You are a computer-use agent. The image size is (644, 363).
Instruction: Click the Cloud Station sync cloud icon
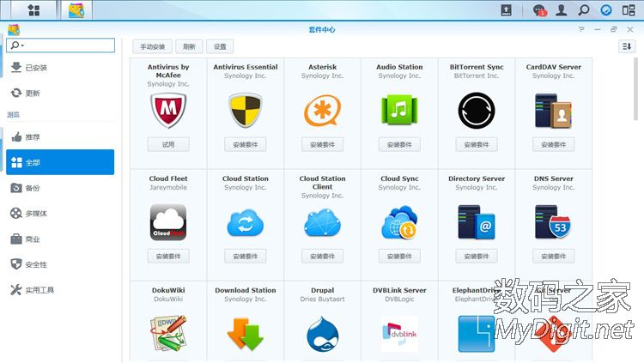[246, 222]
